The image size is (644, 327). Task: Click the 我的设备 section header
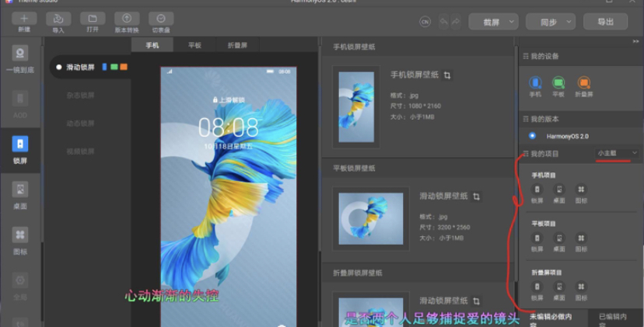580,56
